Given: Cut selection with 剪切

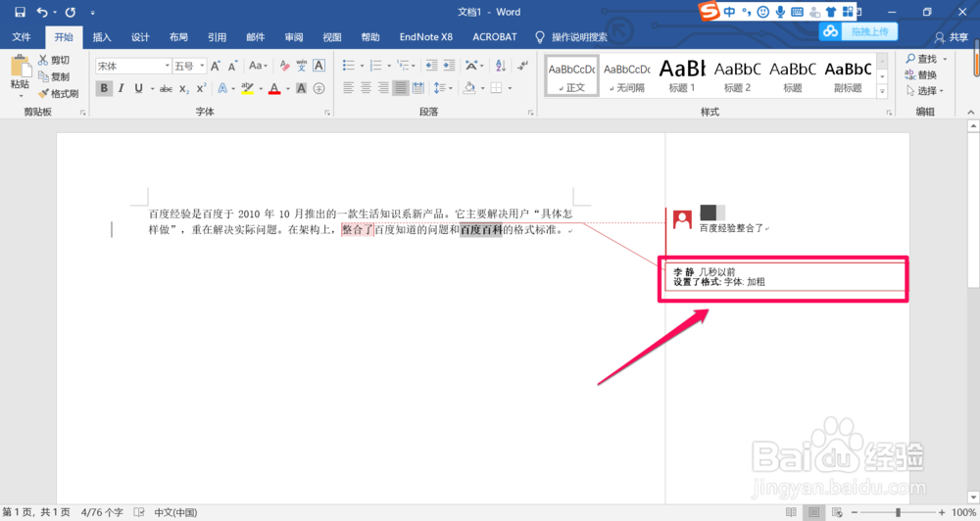Looking at the screenshot, I should (x=54, y=60).
